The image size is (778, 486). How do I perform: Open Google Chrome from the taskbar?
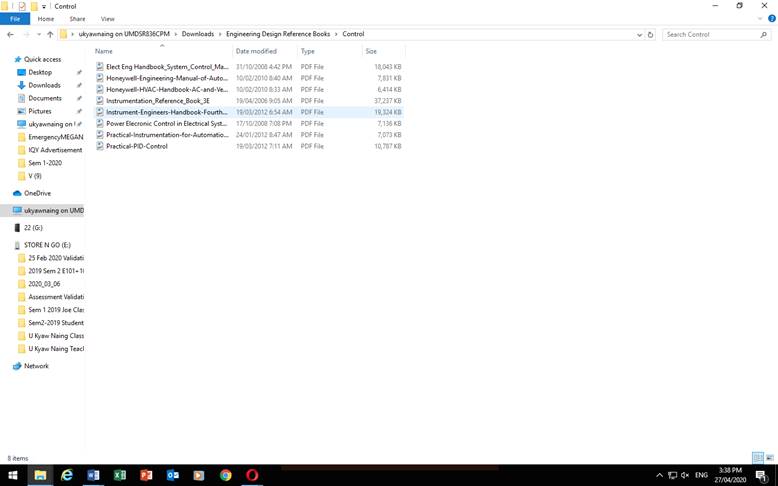pyautogui.click(x=226, y=475)
